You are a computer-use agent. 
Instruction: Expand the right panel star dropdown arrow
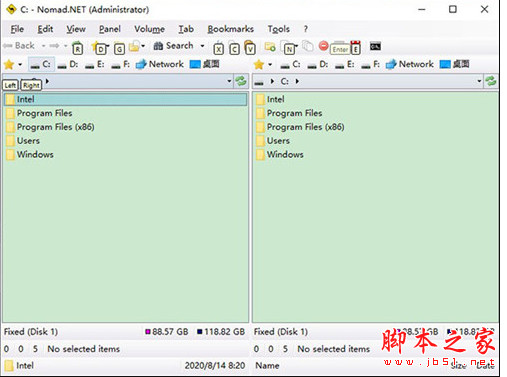(270, 64)
